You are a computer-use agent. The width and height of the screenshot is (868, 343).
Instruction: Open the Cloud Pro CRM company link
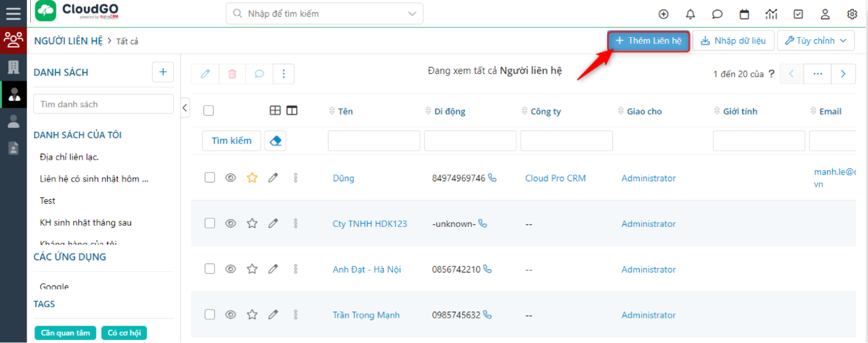coord(555,178)
